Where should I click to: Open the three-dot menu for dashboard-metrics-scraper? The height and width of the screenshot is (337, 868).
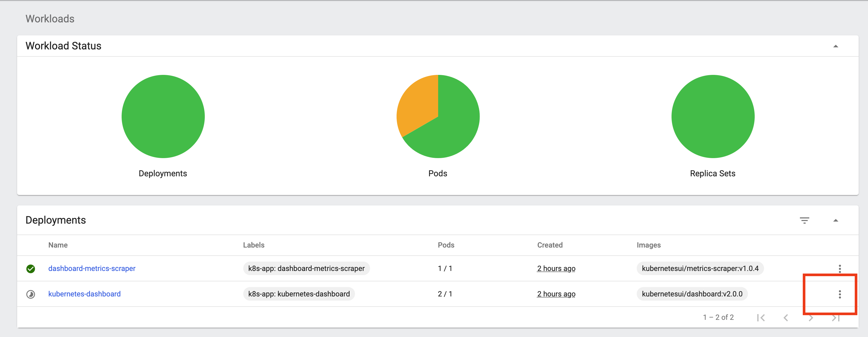click(839, 268)
